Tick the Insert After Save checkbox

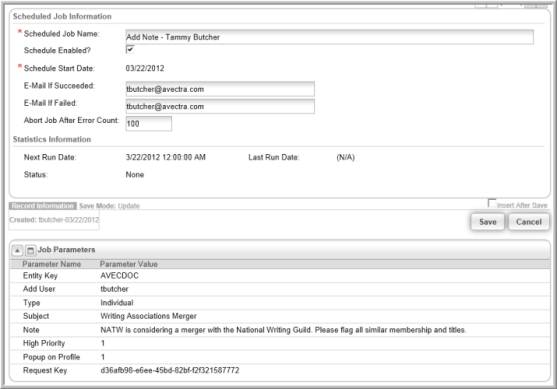coord(492,203)
